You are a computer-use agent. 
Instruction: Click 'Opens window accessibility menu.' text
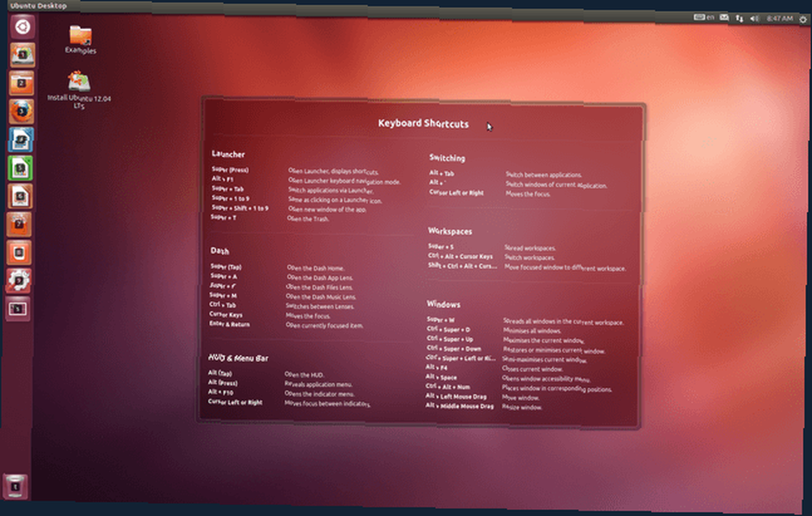[546, 379]
